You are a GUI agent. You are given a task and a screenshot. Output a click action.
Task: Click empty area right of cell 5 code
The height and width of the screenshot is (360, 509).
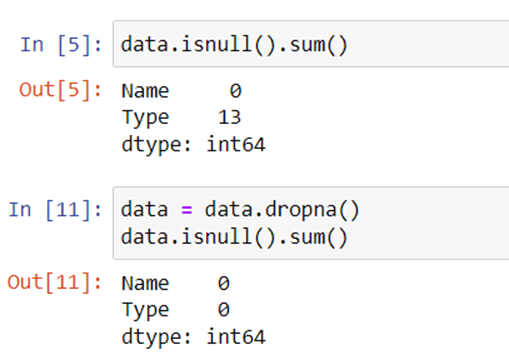click(x=428, y=44)
